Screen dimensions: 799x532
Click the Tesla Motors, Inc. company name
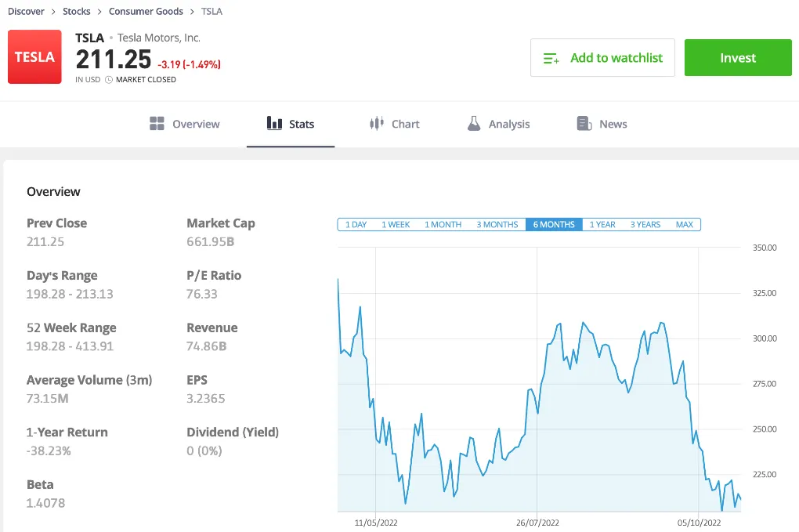(159, 38)
